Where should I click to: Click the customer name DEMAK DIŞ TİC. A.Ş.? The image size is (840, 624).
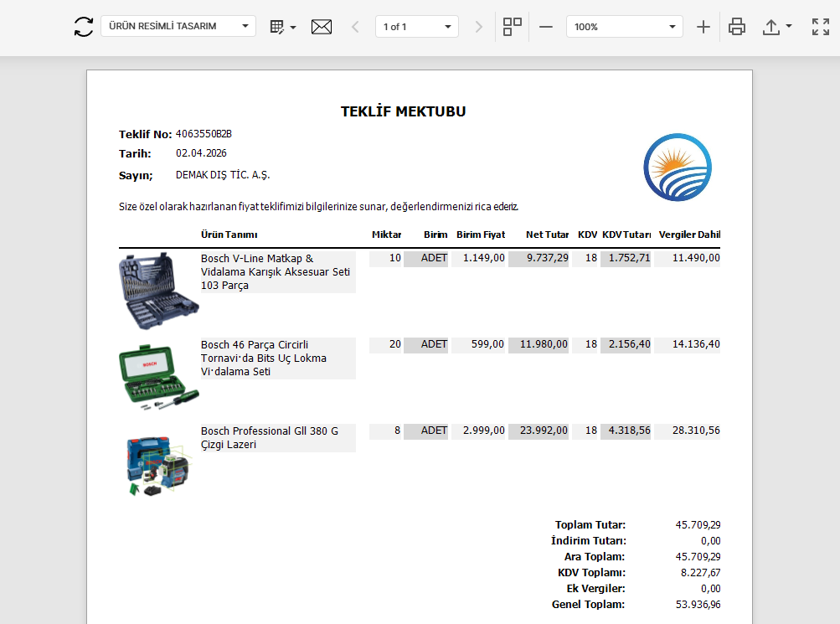(x=223, y=175)
